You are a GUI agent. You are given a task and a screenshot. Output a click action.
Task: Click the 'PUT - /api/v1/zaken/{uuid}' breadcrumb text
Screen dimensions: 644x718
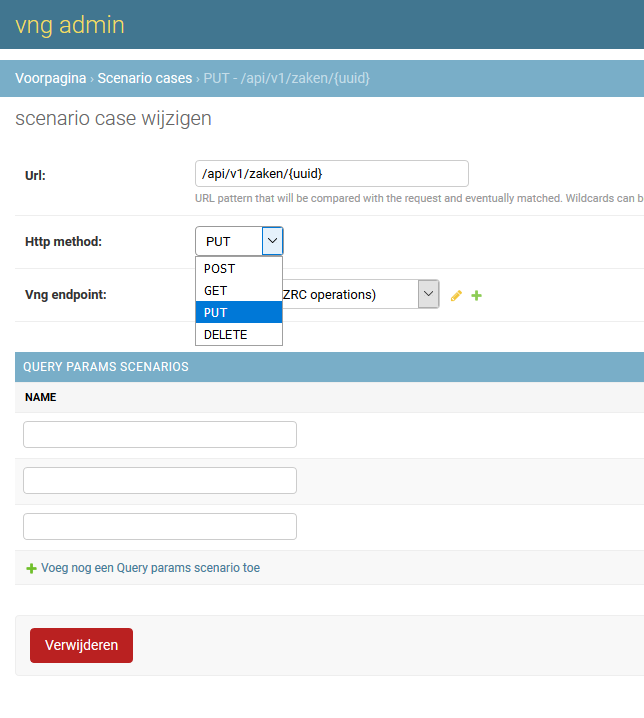(x=287, y=78)
